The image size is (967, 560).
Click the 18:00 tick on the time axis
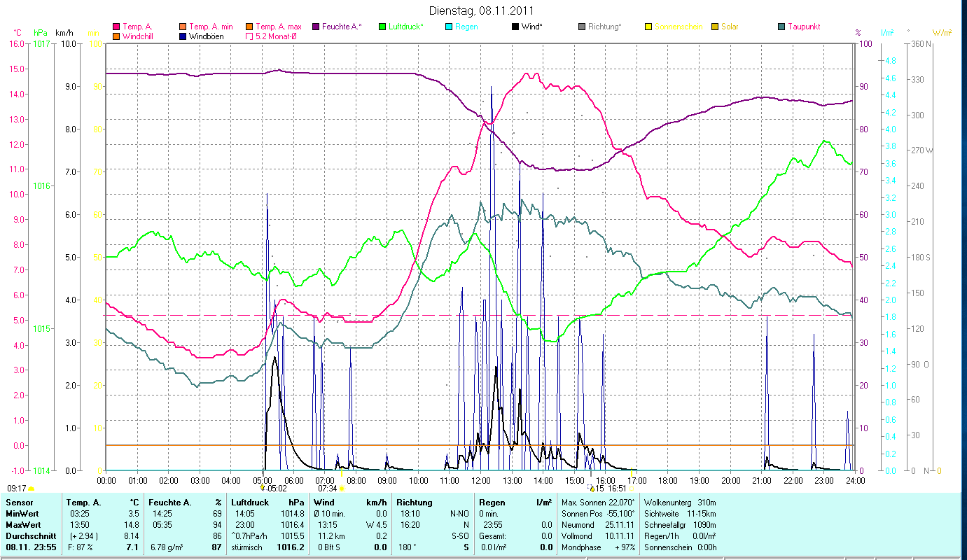click(x=669, y=480)
